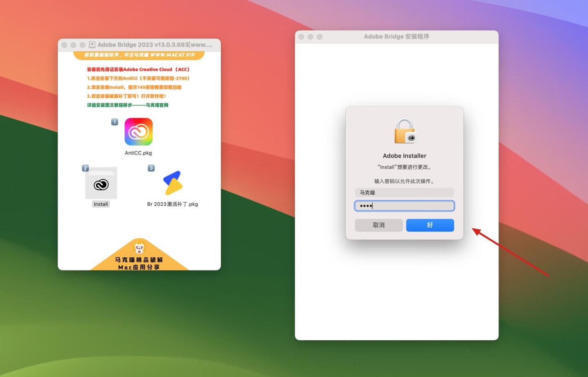The height and width of the screenshot is (377, 588).
Task: Click the "Install"想要进行更改 message
Action: point(405,167)
